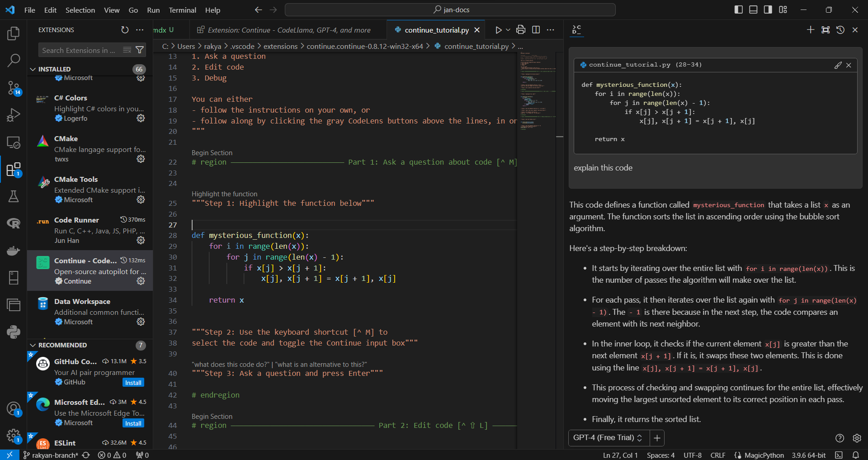The image size is (868, 460).
Task: Open the GPT-4 (Free Trial) model dropdown
Action: click(x=608, y=438)
